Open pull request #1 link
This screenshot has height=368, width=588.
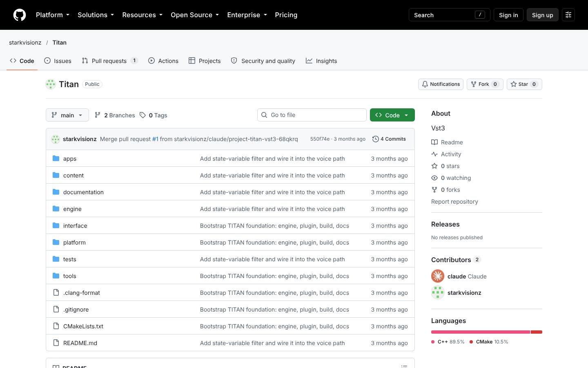pyautogui.click(x=155, y=139)
